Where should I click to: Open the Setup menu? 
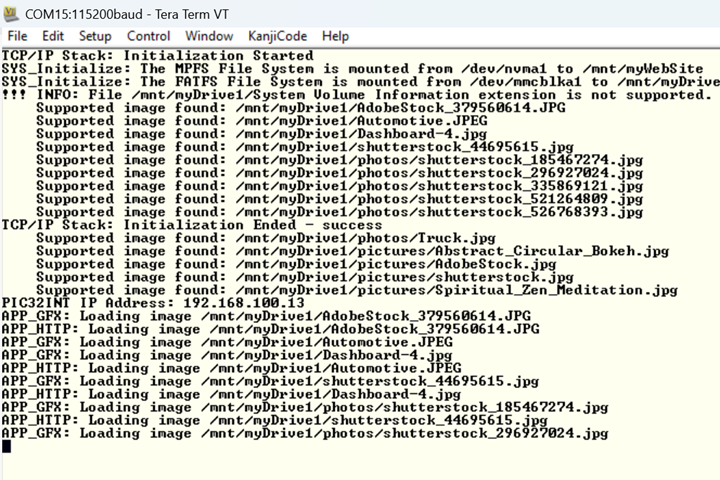click(95, 36)
